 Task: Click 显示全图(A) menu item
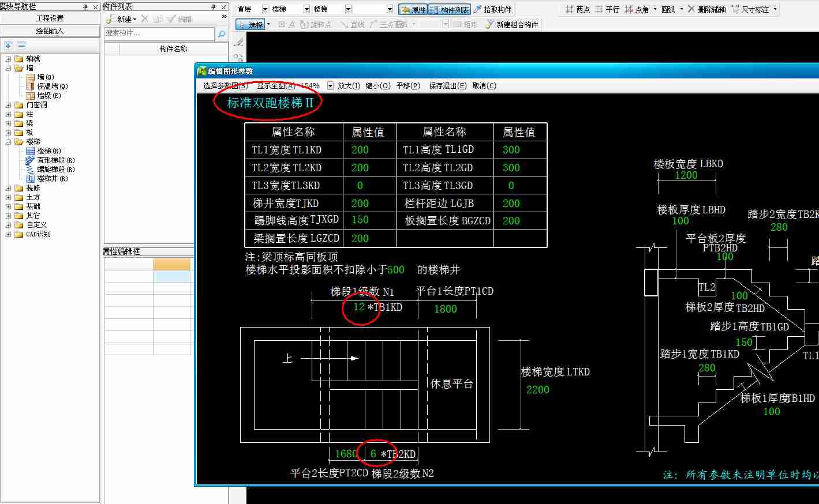coord(276,86)
